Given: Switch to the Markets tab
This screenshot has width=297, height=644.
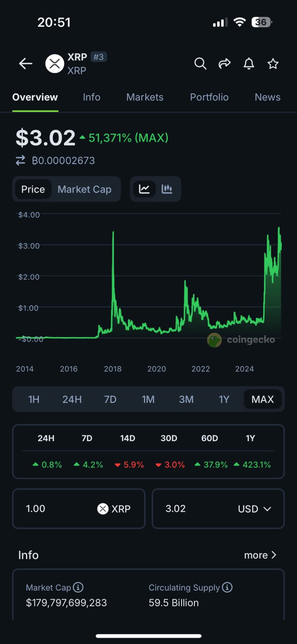Looking at the screenshot, I should coord(145,97).
